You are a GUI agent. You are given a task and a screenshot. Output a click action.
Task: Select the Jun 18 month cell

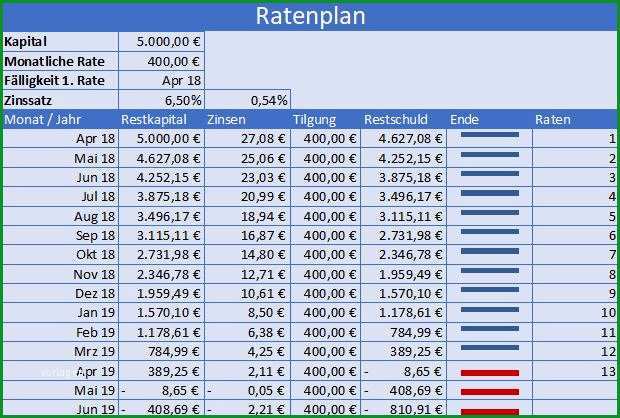point(60,177)
